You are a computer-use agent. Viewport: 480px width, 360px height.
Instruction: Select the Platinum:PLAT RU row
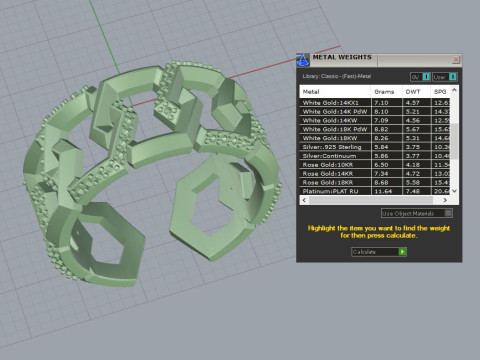(375, 191)
